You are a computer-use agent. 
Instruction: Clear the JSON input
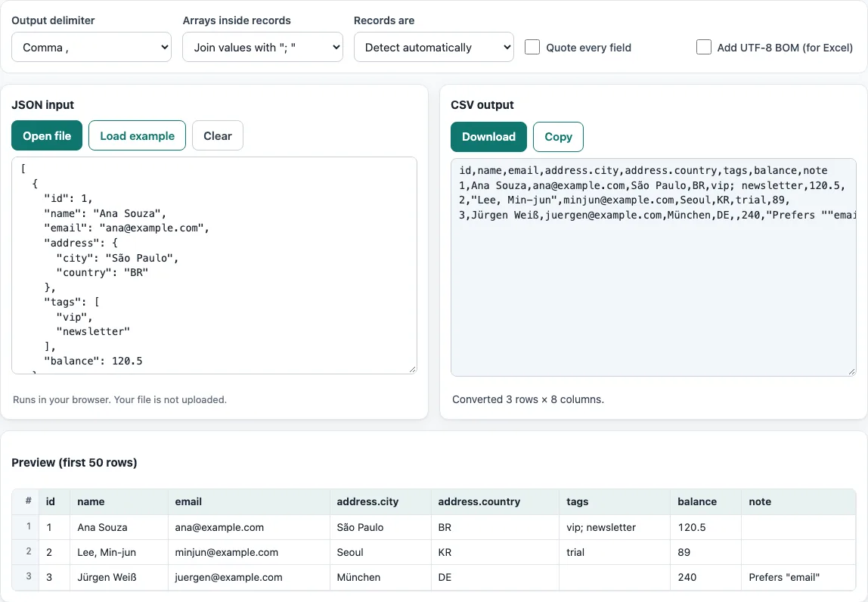click(218, 135)
